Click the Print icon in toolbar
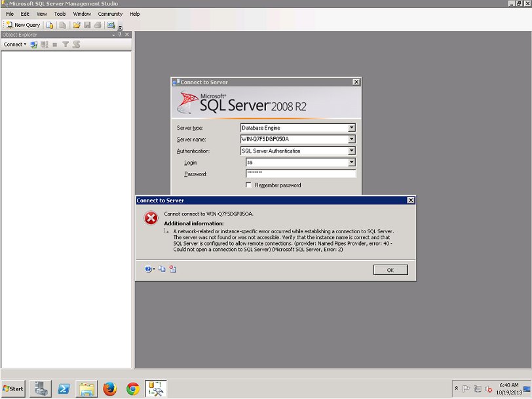Viewport: 532px width, 399px height. pyautogui.click(x=98, y=25)
